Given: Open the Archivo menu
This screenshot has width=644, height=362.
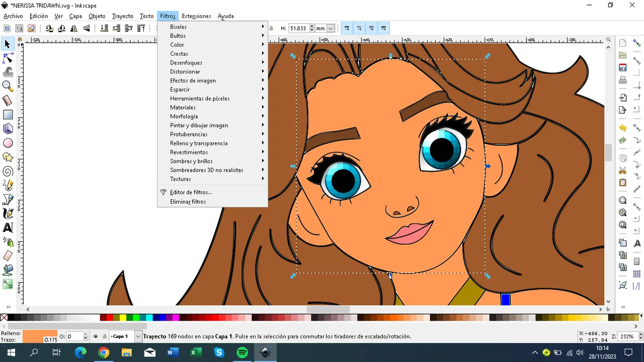Looking at the screenshot, I should tap(13, 16).
